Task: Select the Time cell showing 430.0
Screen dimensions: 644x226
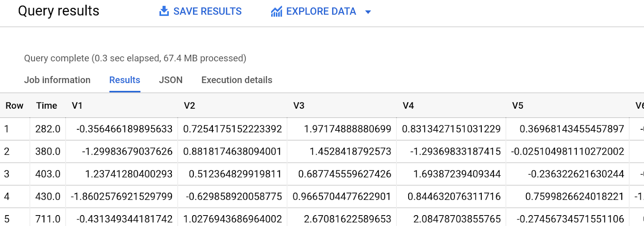Action: click(x=47, y=197)
